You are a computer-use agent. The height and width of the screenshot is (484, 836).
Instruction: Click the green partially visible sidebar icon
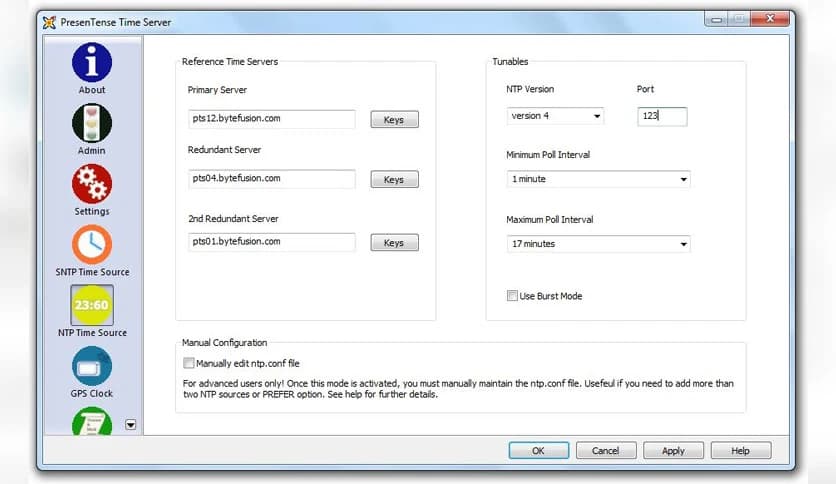[92, 421]
